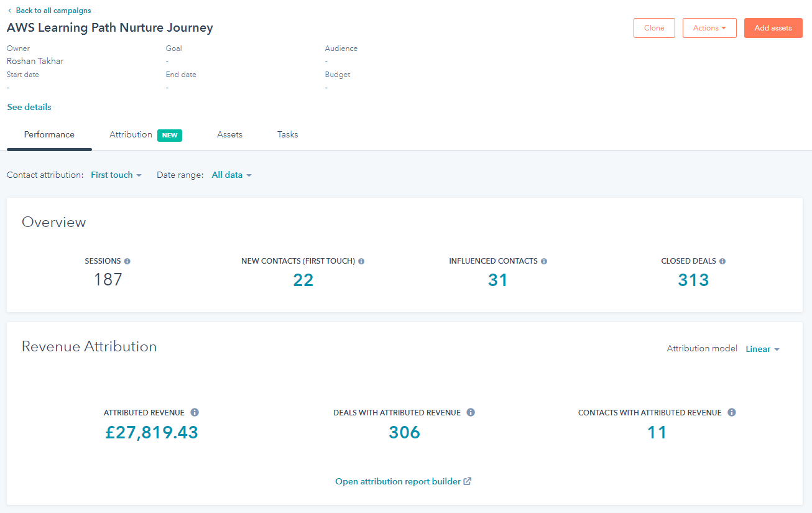
Task: Click the Revenue Attribution section heading
Action: (x=90, y=346)
